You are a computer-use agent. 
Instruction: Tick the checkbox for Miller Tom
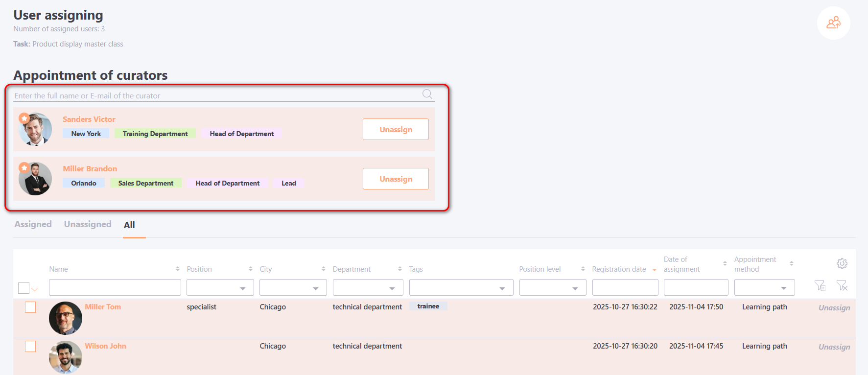30,307
